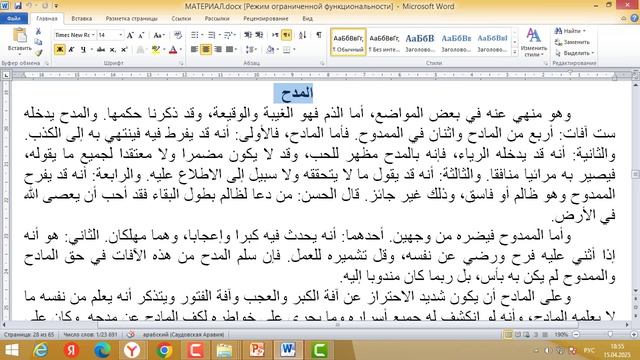The height and width of the screenshot is (360, 640).
Task: Set left-to-right text direction
Action: point(275,35)
